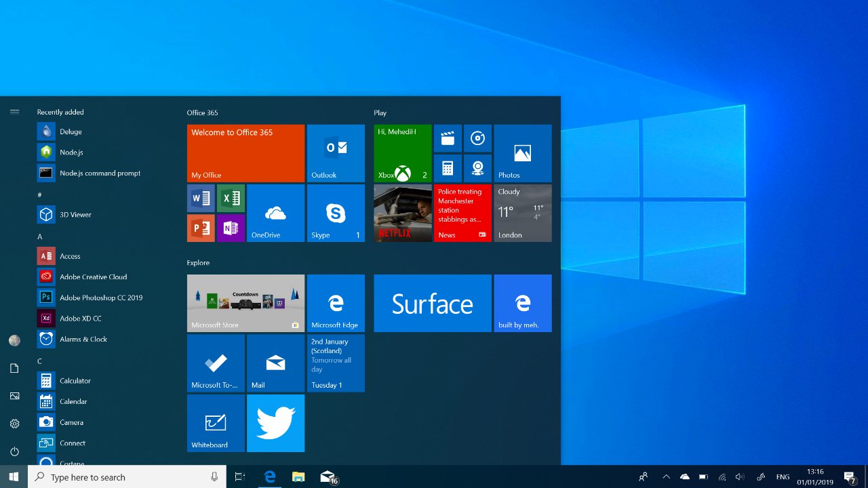This screenshot has height=488, width=868.
Task: Open the 3D Viewer app
Action: 75,214
